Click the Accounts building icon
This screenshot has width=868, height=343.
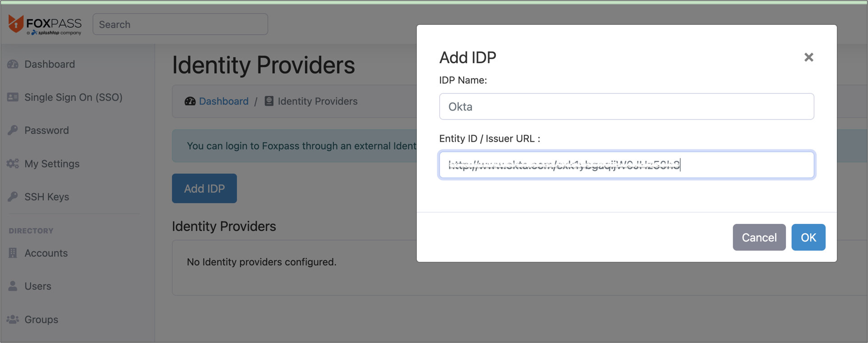pyautogui.click(x=13, y=253)
